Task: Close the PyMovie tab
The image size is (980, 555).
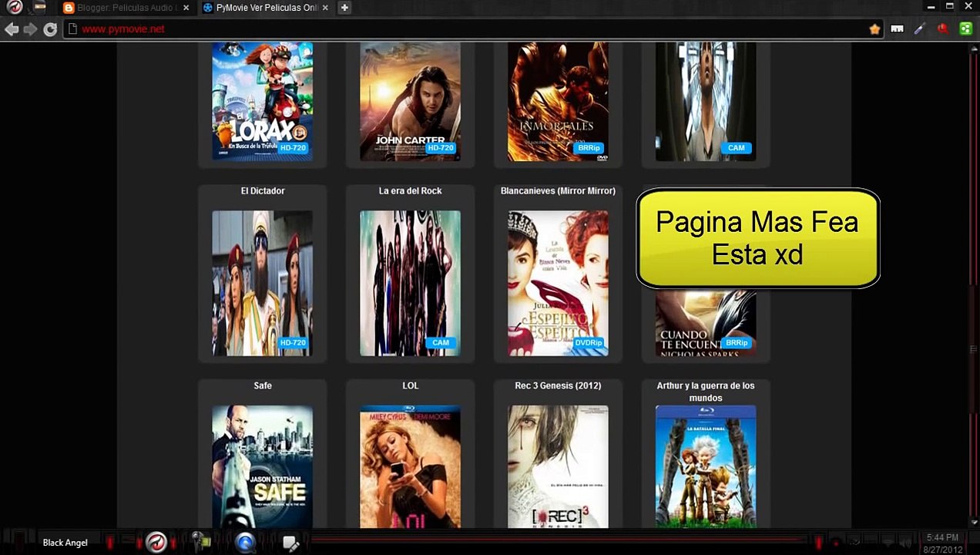Action: click(x=325, y=8)
